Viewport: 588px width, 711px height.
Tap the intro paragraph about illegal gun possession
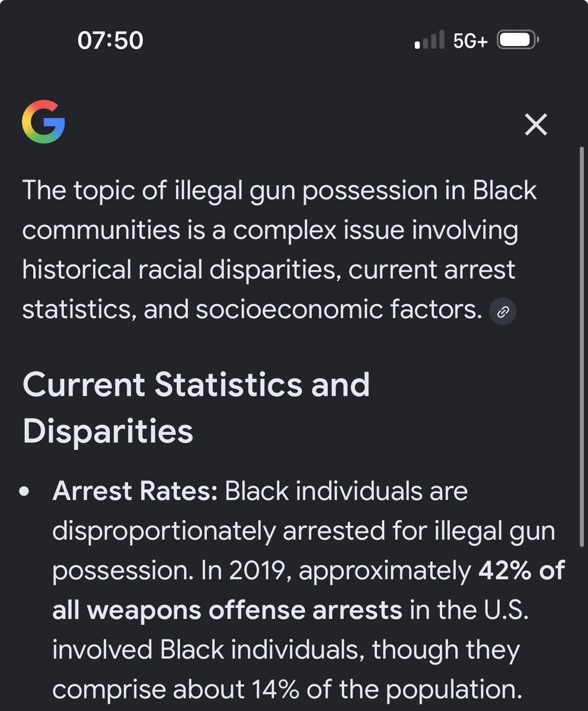click(x=280, y=251)
